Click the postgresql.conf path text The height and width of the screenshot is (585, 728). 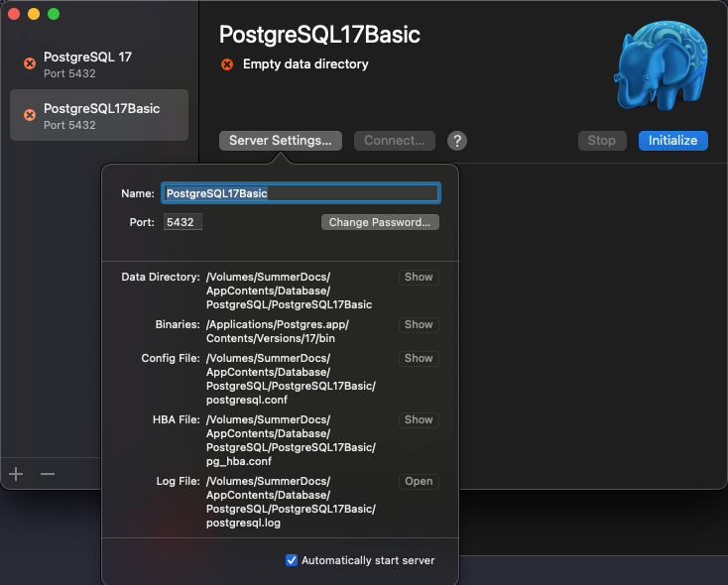click(292, 379)
